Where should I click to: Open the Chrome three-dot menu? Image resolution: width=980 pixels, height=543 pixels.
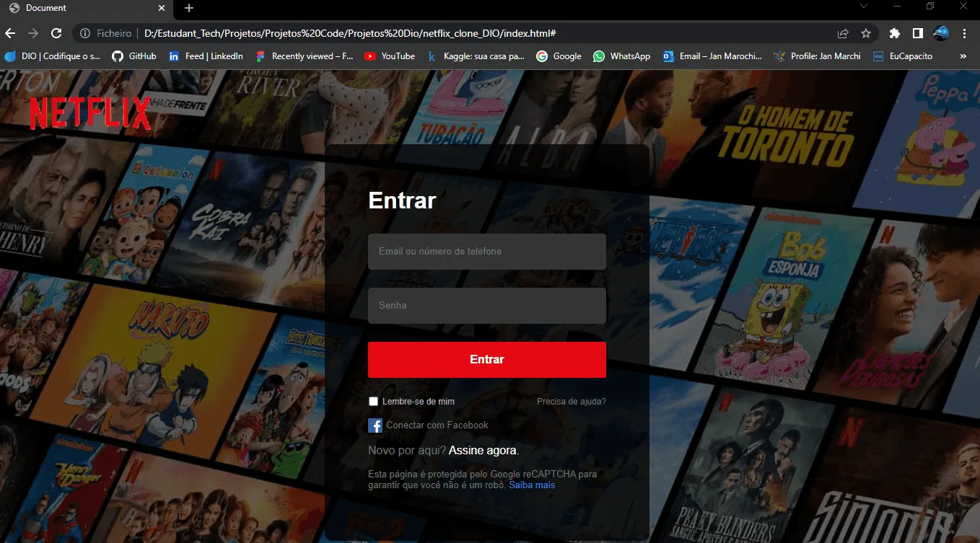click(965, 33)
